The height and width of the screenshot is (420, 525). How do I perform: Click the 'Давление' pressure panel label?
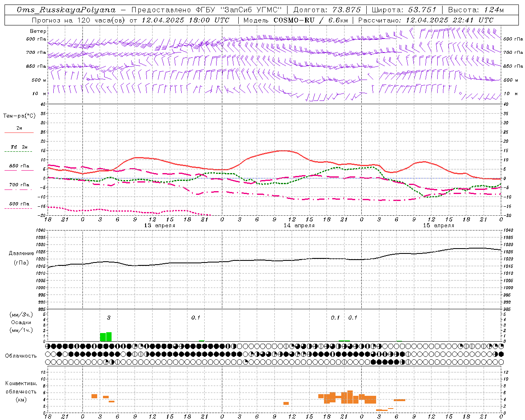(x=21, y=253)
